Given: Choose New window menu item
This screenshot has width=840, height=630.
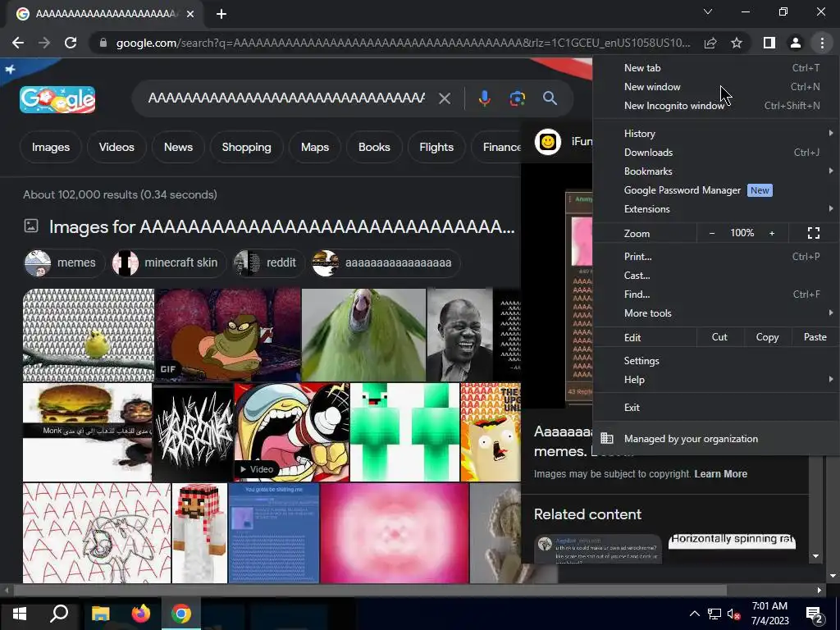Looking at the screenshot, I should (715, 87).
